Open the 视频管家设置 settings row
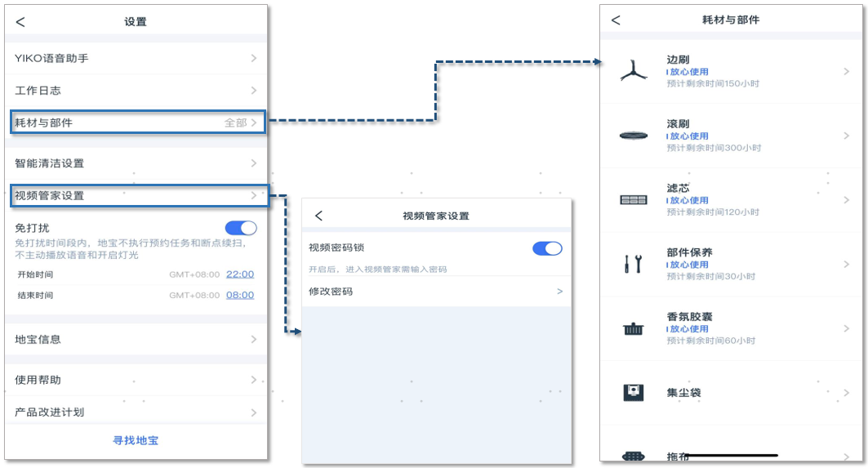The width and height of the screenshot is (868, 468). pyautogui.click(x=136, y=196)
